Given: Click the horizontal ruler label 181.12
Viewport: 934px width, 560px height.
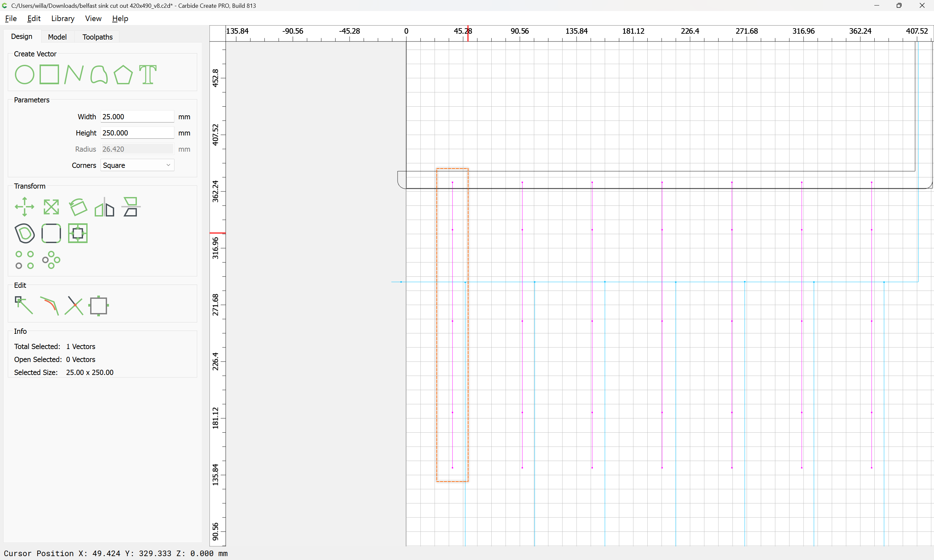Looking at the screenshot, I should [x=633, y=31].
